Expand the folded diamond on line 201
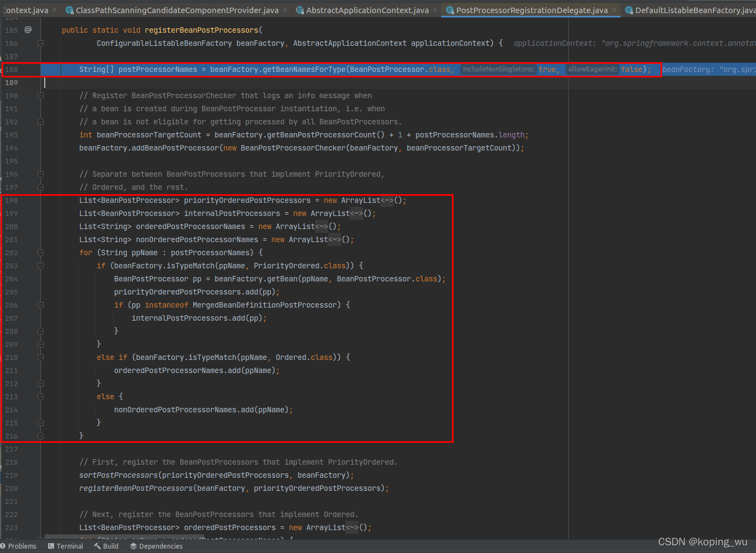The width and height of the screenshot is (756, 553). (x=335, y=239)
